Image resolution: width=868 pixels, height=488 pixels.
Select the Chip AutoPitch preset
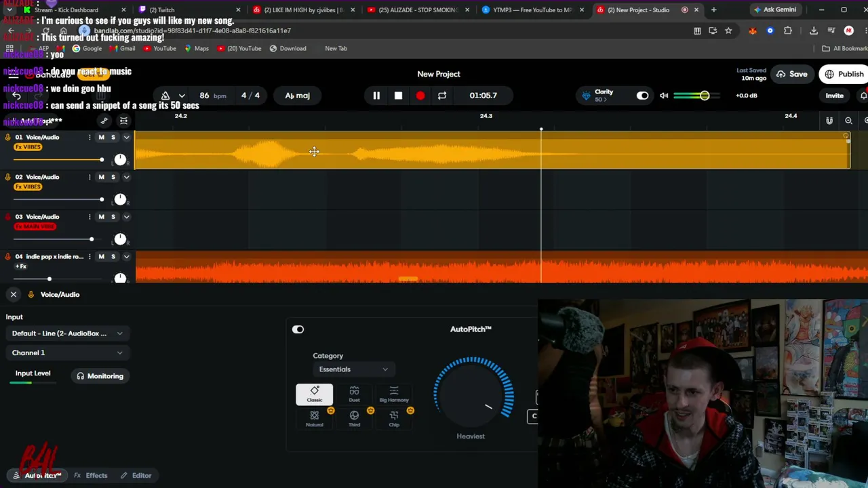click(394, 419)
